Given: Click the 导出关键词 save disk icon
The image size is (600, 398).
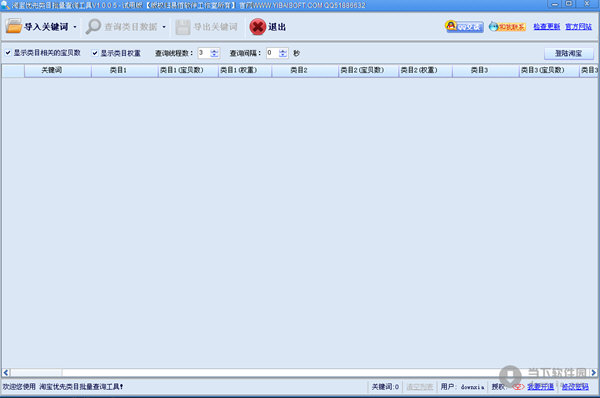Looking at the screenshot, I should pos(183,27).
